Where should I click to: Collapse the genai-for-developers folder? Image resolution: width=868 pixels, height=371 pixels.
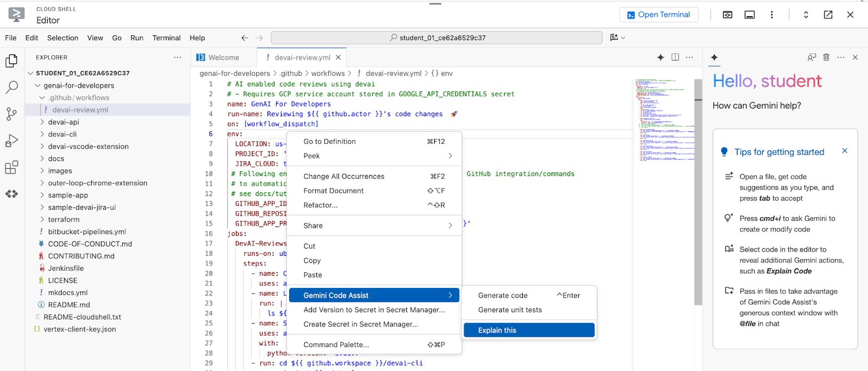pos(79,86)
